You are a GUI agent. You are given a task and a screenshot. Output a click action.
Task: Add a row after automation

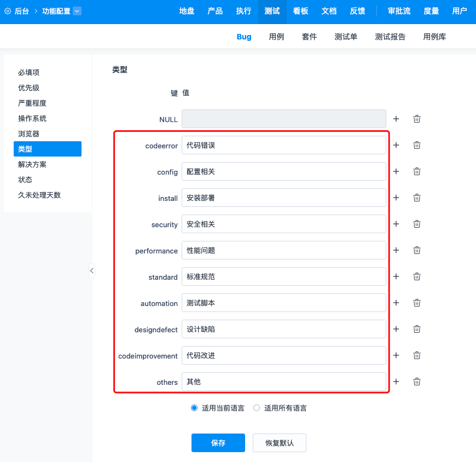(x=396, y=303)
